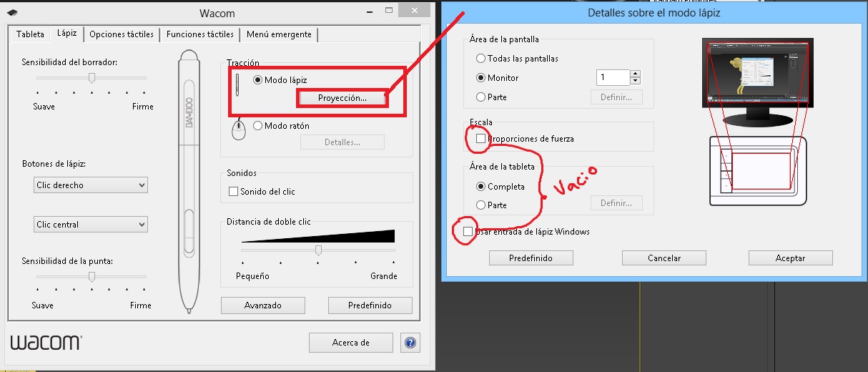Click Predefinido in the Detalles dialog
The height and width of the screenshot is (372, 868).
point(531,258)
